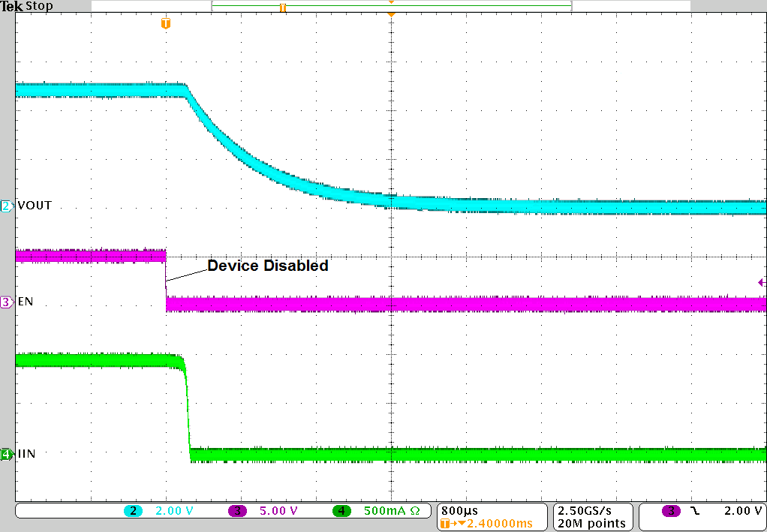Click the Device Disabled annotation
This screenshot has width=767, height=532.
click(266, 266)
